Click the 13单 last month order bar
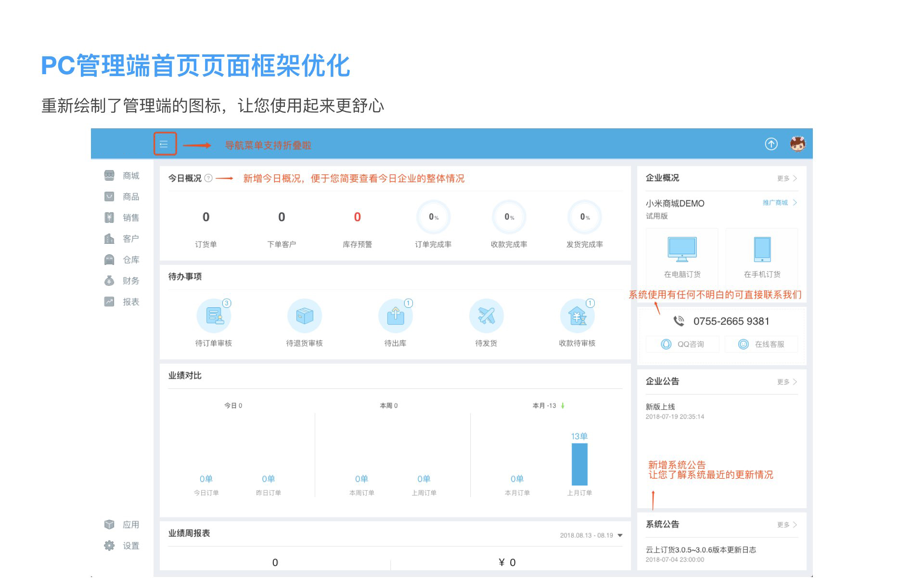Image resolution: width=924 pixels, height=578 pixels. (x=579, y=464)
